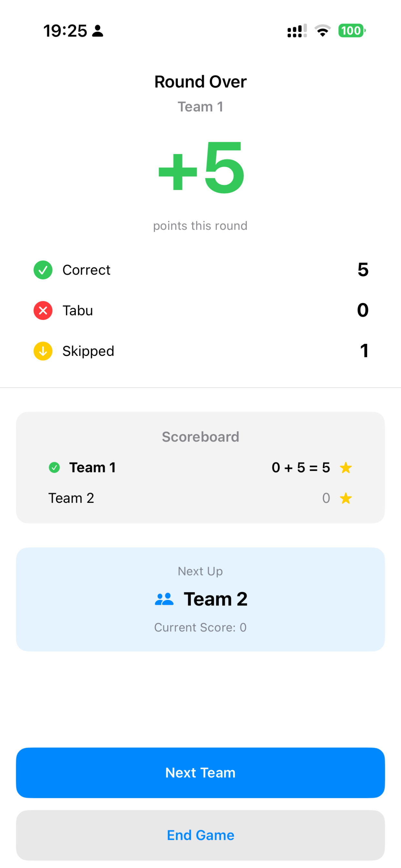Click the time 19:25 in status bar
Viewport: 401px width, 868px height.
pyautogui.click(x=66, y=30)
